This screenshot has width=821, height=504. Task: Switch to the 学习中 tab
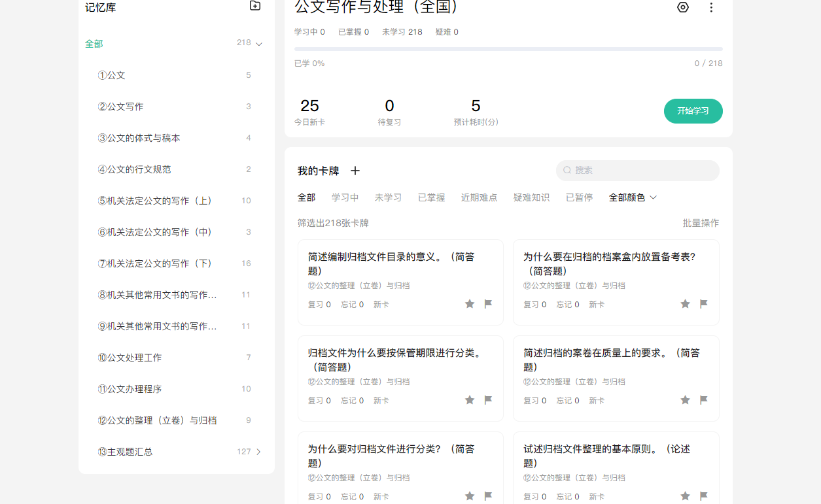[x=345, y=197]
